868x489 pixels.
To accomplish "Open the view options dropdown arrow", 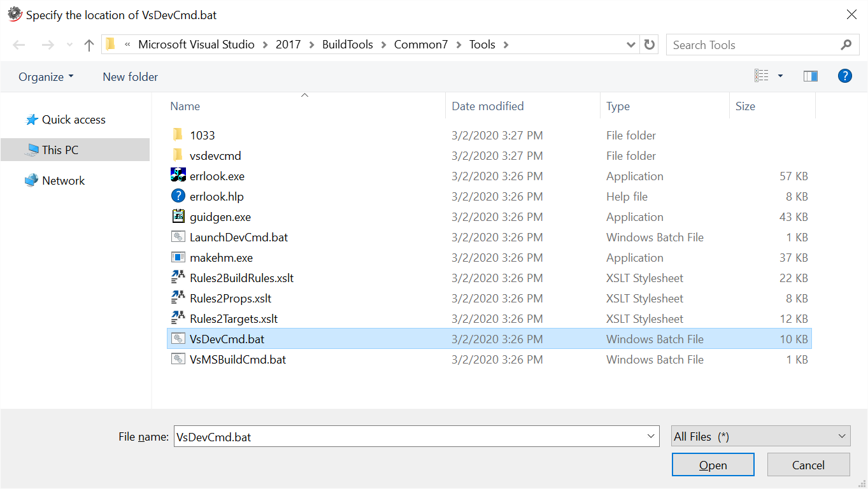I will (780, 76).
